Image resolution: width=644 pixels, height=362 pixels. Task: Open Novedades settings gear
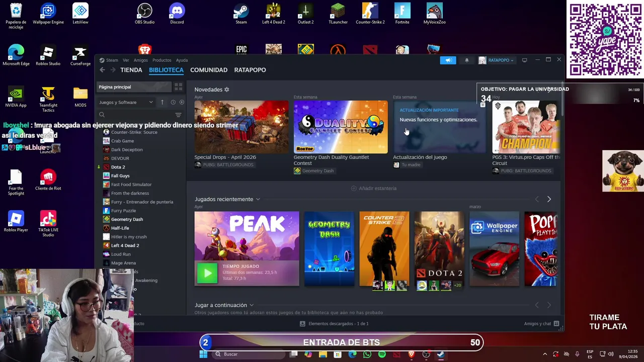(226, 89)
